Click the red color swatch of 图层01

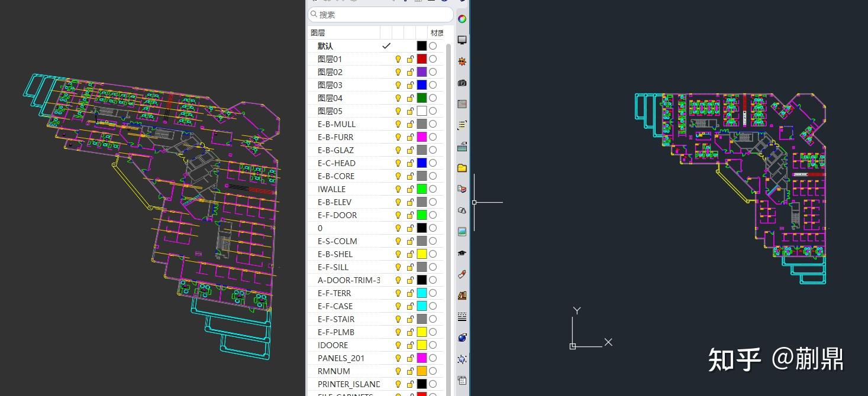click(422, 59)
